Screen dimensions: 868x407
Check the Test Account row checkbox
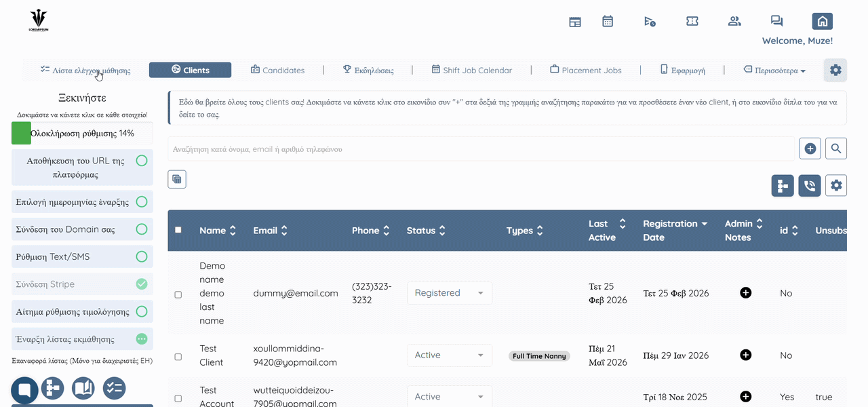[x=178, y=399]
